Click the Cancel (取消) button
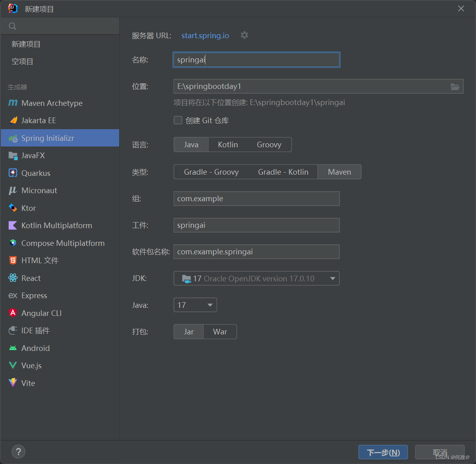Viewport: 476px width, 464px height. 440,452
